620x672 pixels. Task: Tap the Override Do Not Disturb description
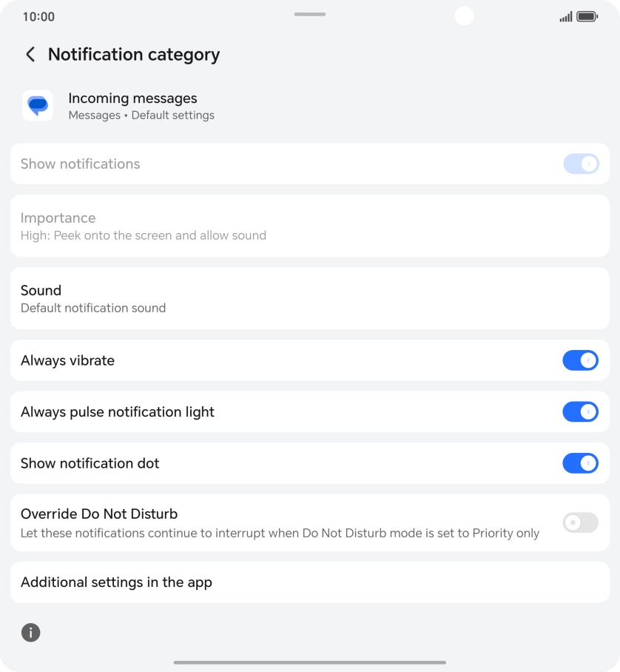(280, 533)
